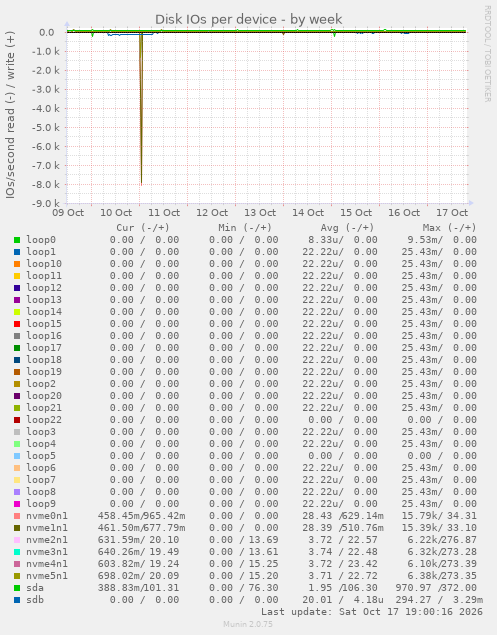Select the loop6 legend label

(41, 468)
